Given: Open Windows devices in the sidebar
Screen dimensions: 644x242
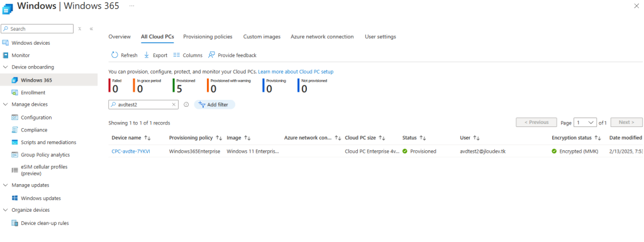Looking at the screenshot, I should (30, 43).
